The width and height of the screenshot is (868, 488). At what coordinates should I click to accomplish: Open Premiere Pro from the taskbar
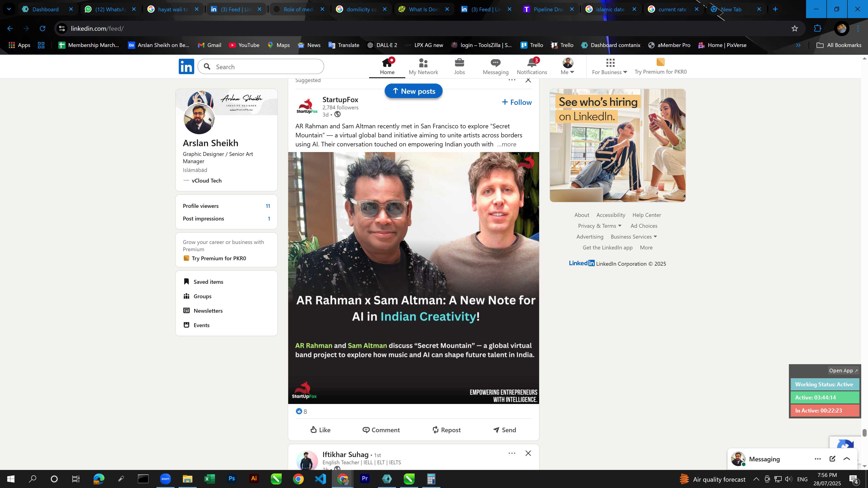coord(365,479)
